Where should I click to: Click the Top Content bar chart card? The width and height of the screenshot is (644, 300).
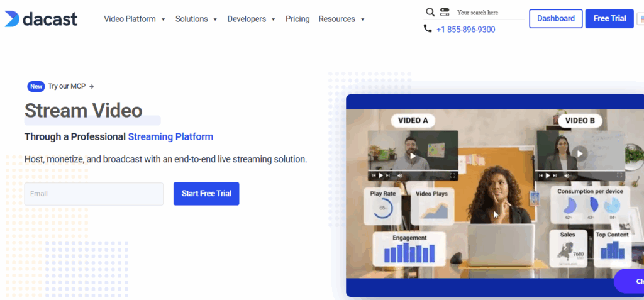612,246
